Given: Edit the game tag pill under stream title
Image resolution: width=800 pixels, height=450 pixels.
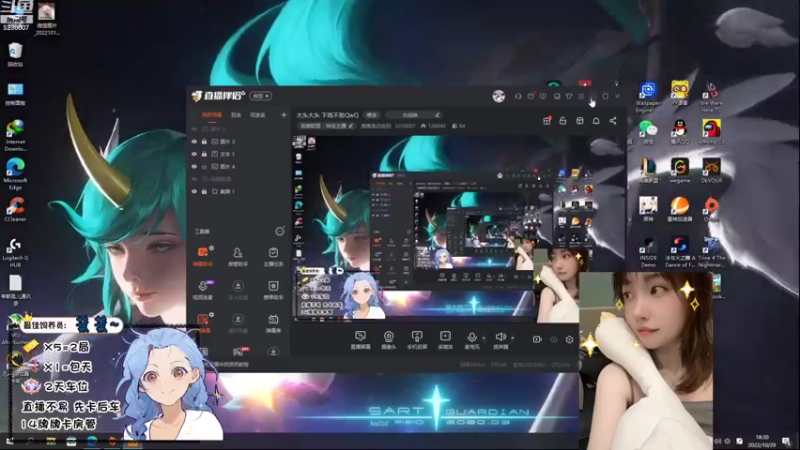Looking at the screenshot, I should click(x=327, y=126).
